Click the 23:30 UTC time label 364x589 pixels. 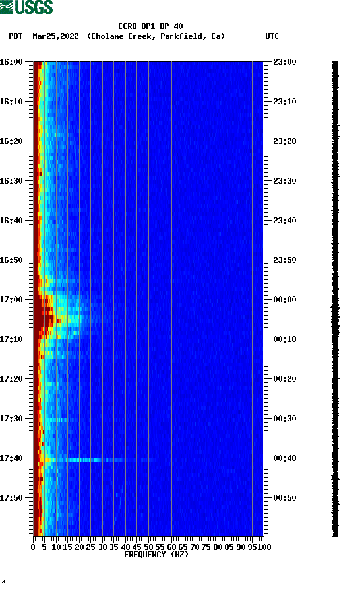click(285, 181)
